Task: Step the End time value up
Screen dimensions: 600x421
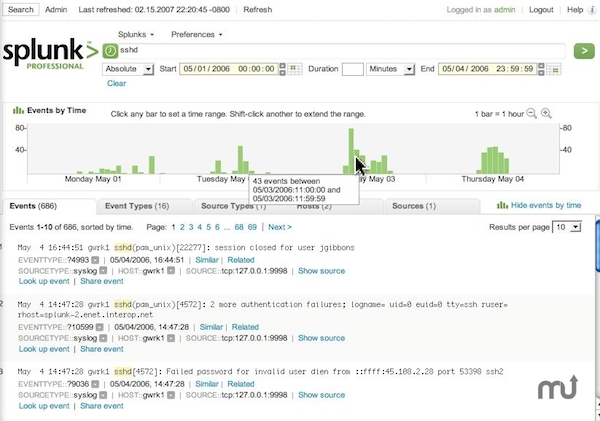Action: click(x=541, y=66)
